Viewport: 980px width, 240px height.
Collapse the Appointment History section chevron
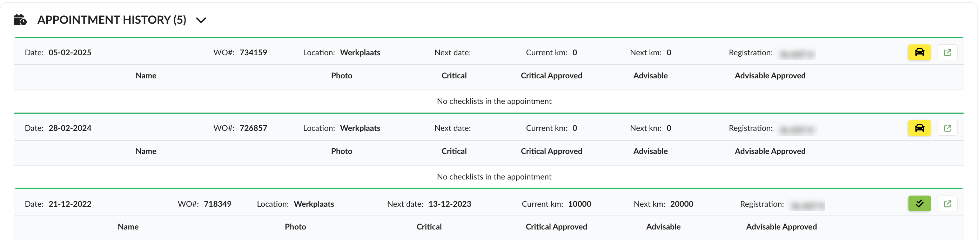pyautogui.click(x=201, y=20)
